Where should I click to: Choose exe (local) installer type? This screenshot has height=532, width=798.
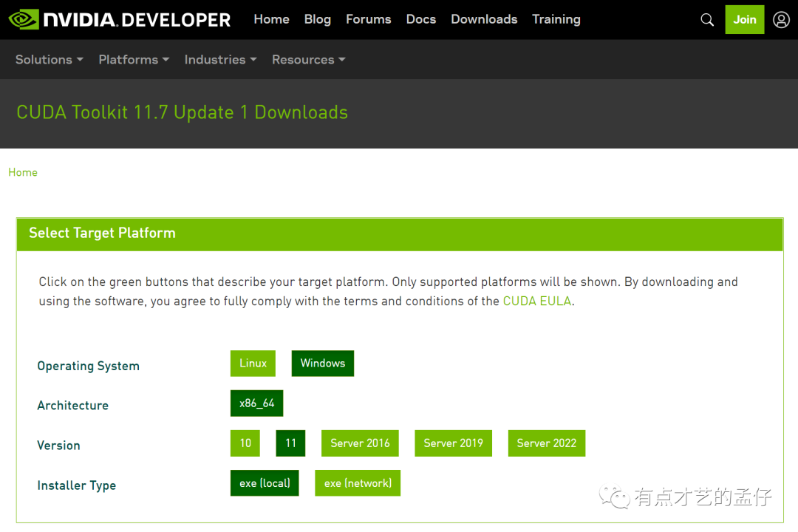265,483
